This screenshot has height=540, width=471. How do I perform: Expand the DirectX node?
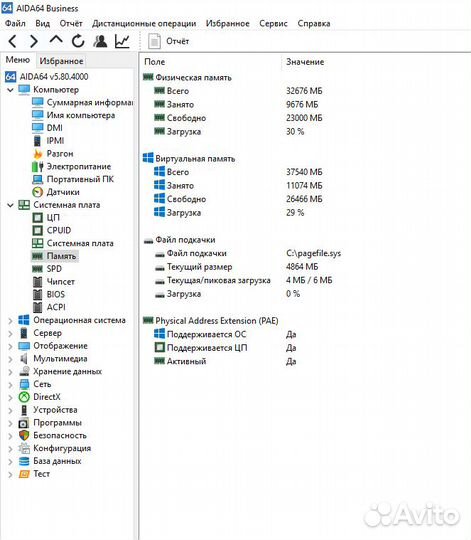10,398
